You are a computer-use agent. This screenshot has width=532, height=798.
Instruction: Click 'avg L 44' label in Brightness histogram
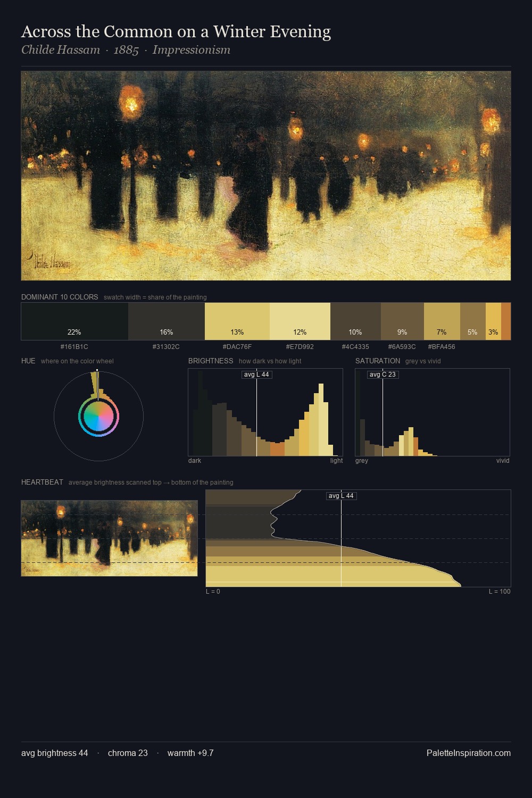pyautogui.click(x=256, y=375)
